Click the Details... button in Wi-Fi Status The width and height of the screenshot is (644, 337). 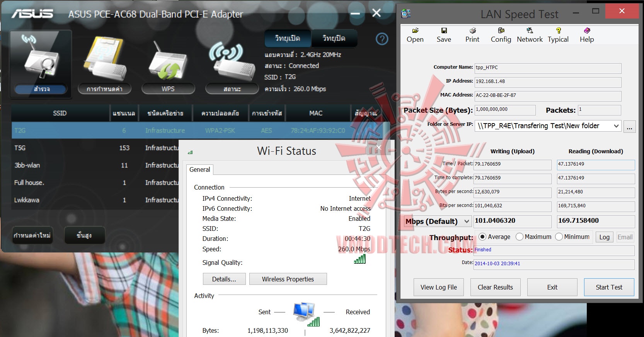pyautogui.click(x=224, y=279)
